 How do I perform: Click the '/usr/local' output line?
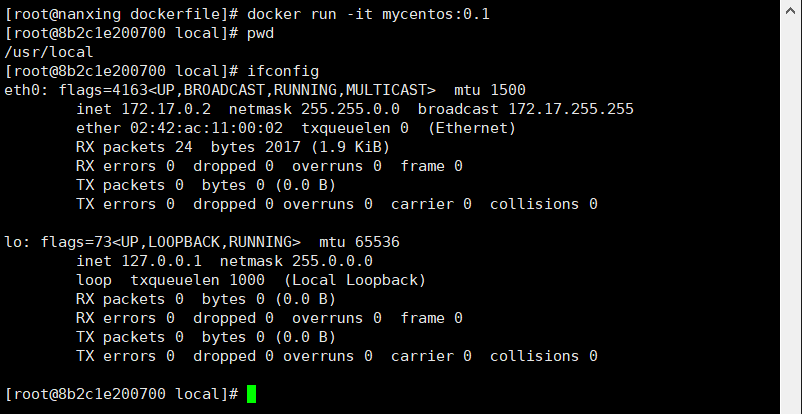49,52
